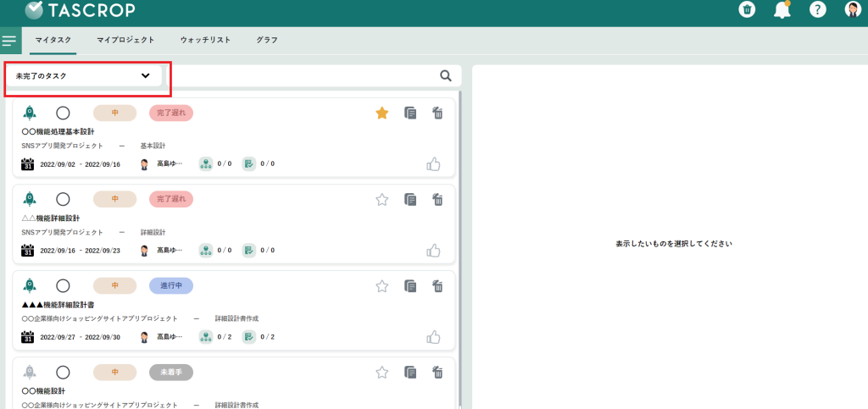The width and height of the screenshot is (868, 409).
Task: Open task title ▲▲▲機能詳細設計書
Action: tap(58, 305)
